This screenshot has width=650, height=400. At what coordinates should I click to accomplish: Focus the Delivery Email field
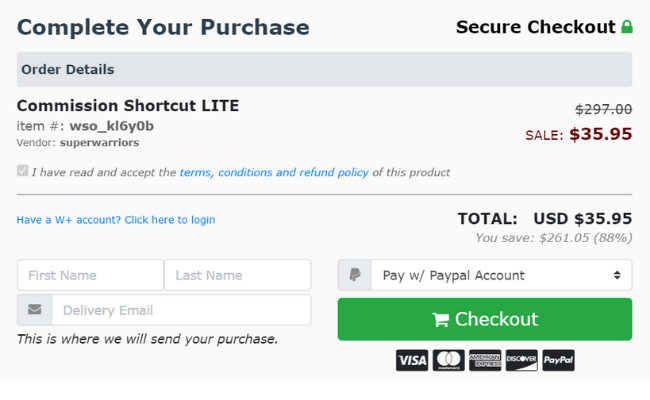(x=181, y=310)
